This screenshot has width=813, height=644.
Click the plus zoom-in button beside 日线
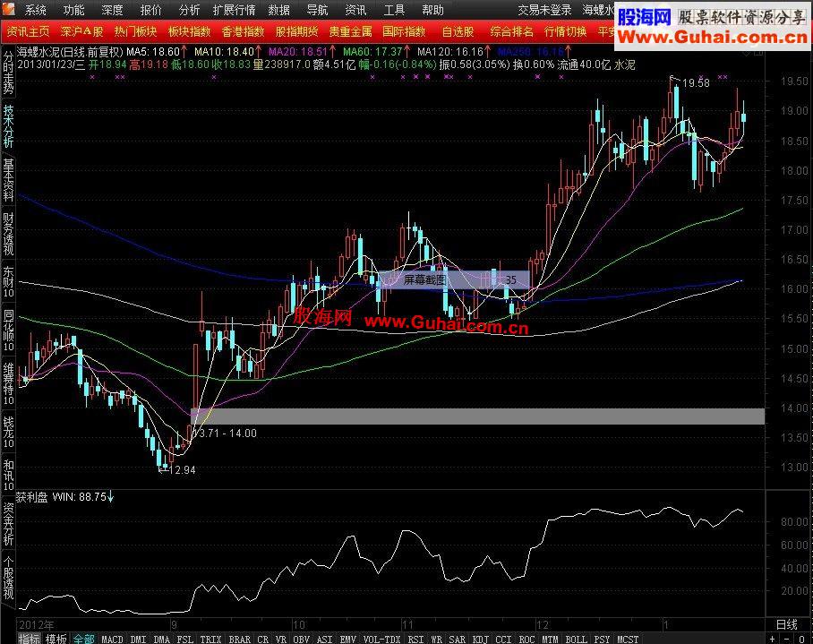773,639
